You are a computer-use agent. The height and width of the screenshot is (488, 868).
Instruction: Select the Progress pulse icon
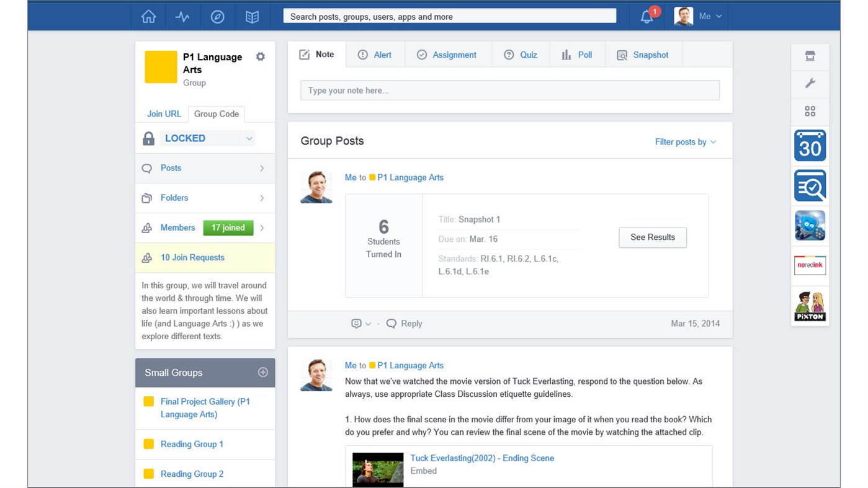(182, 17)
